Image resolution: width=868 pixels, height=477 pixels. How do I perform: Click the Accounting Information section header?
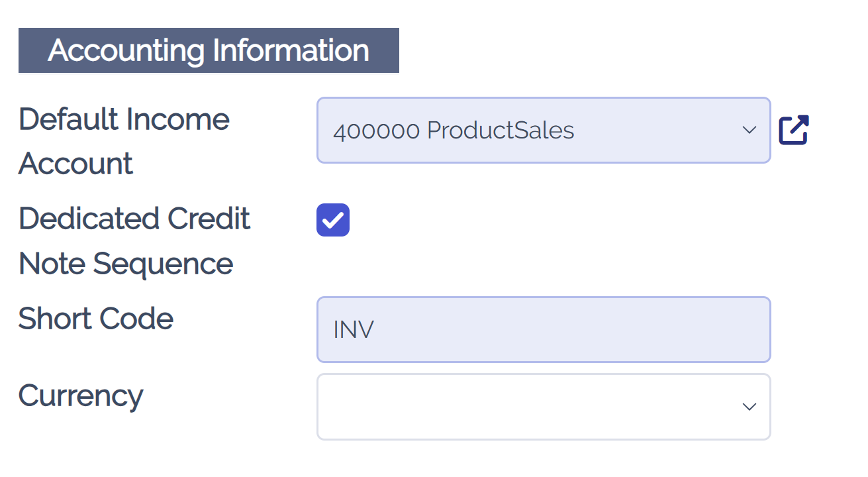pyautogui.click(x=209, y=50)
